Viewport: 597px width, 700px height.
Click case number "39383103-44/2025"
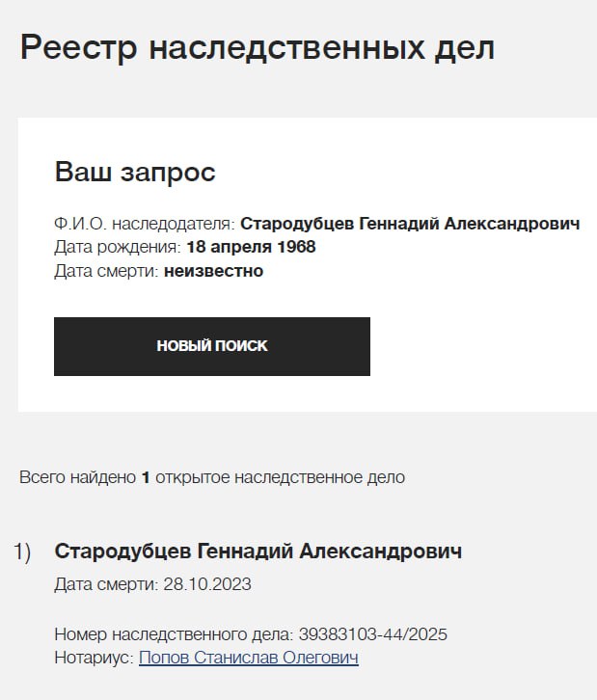[x=372, y=634]
